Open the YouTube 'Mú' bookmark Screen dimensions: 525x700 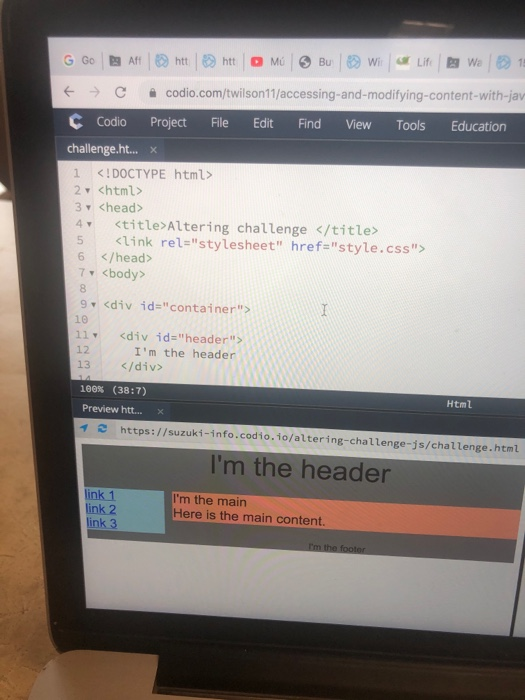pos(267,62)
